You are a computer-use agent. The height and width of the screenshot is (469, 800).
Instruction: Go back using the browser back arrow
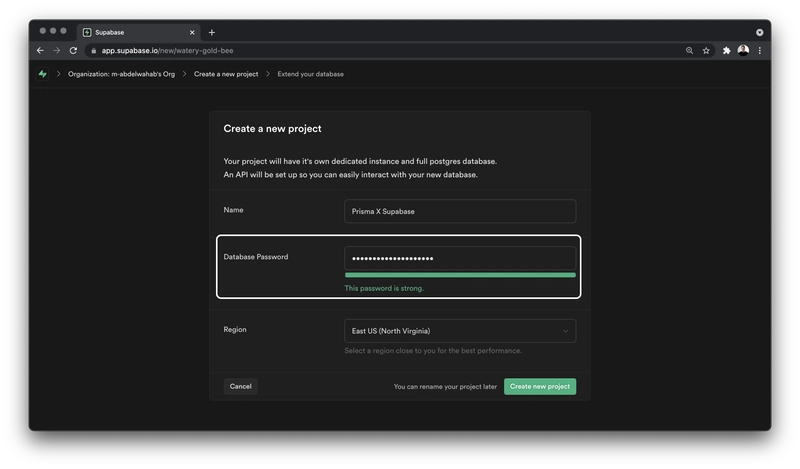[x=40, y=51]
